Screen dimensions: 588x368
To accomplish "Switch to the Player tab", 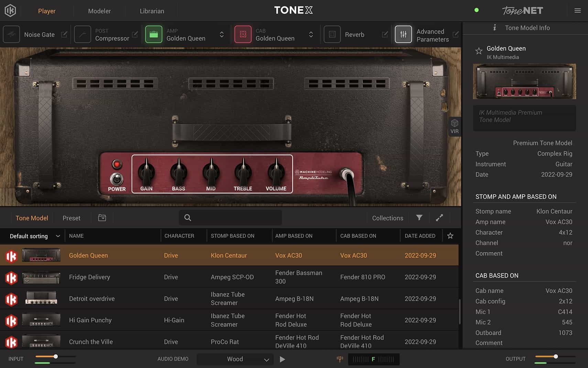I will click(x=47, y=11).
